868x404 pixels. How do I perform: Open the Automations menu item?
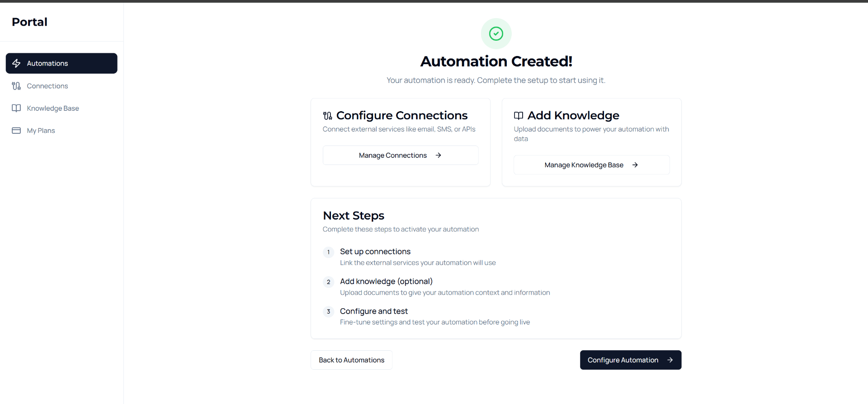point(47,63)
